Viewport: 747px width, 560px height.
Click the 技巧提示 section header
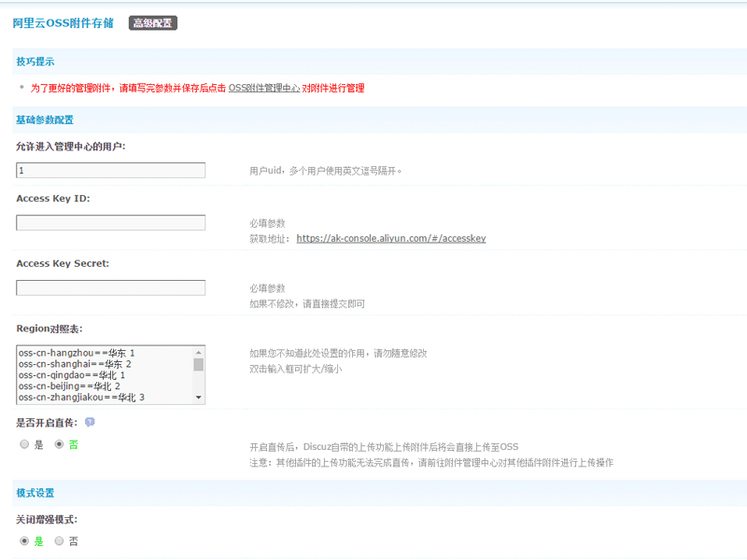(35, 62)
